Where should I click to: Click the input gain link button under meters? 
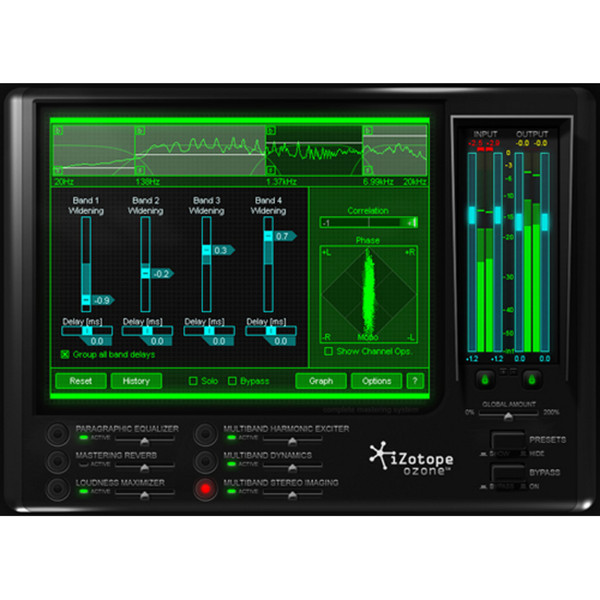[x=484, y=379]
